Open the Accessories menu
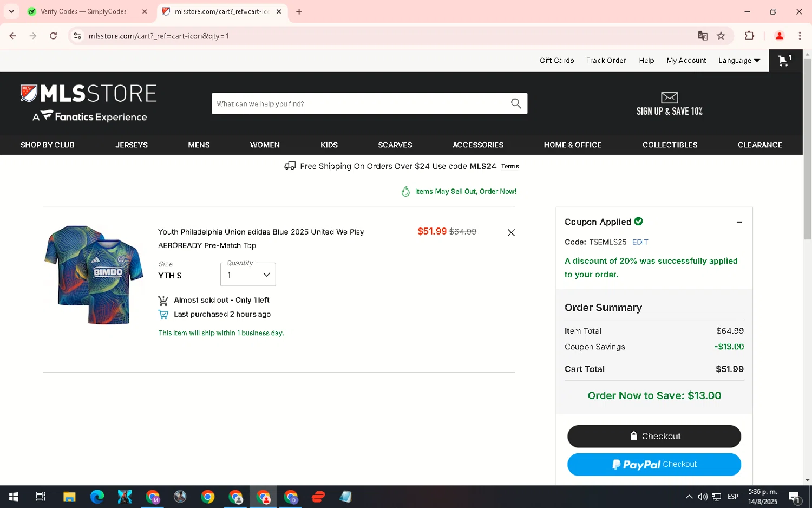The width and height of the screenshot is (812, 508). tap(478, 145)
